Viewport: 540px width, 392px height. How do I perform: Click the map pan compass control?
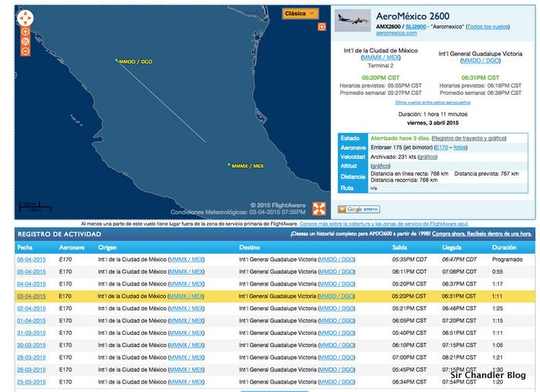25,18
